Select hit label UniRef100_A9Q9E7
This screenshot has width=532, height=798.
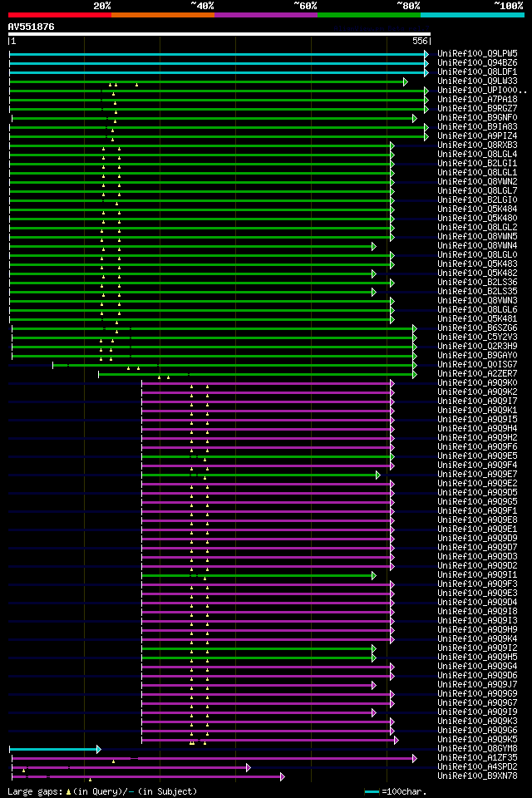pyautogui.click(x=477, y=475)
